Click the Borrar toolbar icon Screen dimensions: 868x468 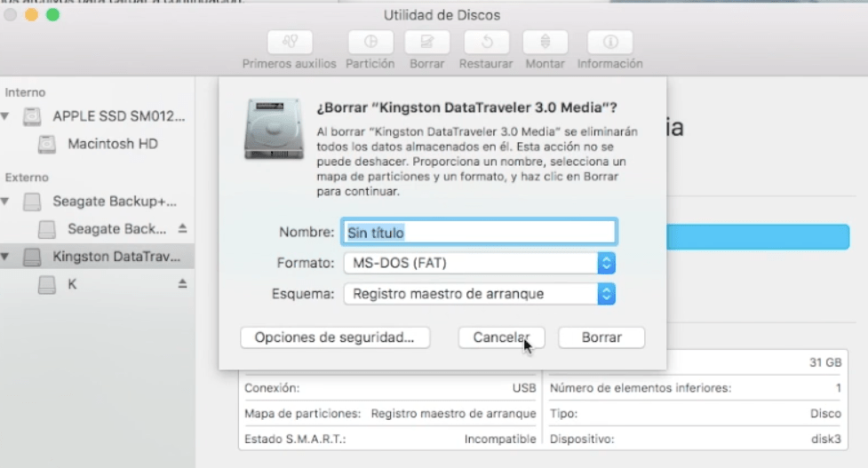pos(427,43)
